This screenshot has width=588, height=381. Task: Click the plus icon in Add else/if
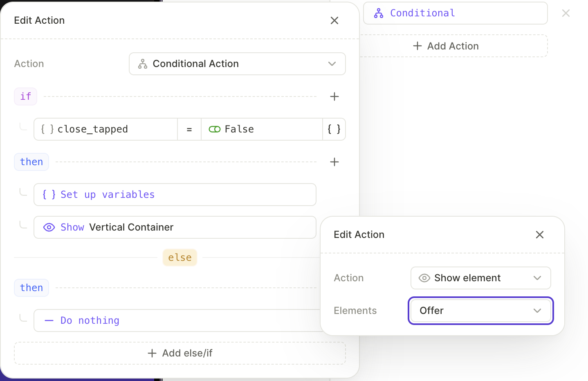152,353
